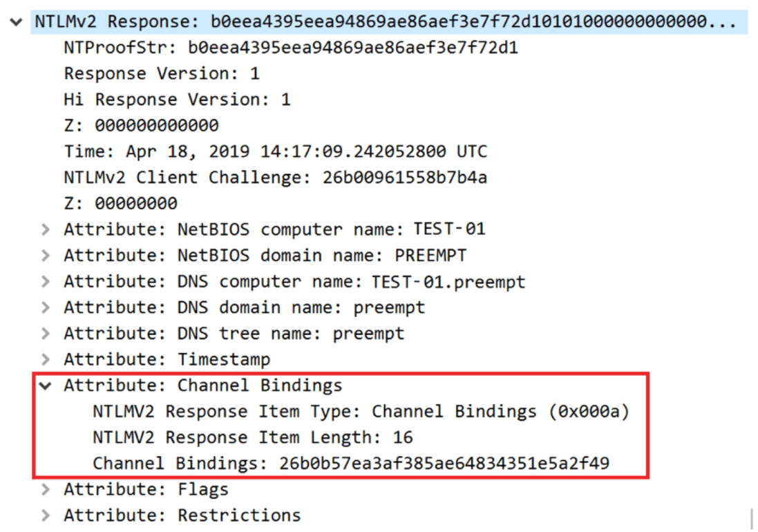The image size is (758, 532).
Task: Select the NTLMV2 Response Item Length row
Action: click(252, 437)
